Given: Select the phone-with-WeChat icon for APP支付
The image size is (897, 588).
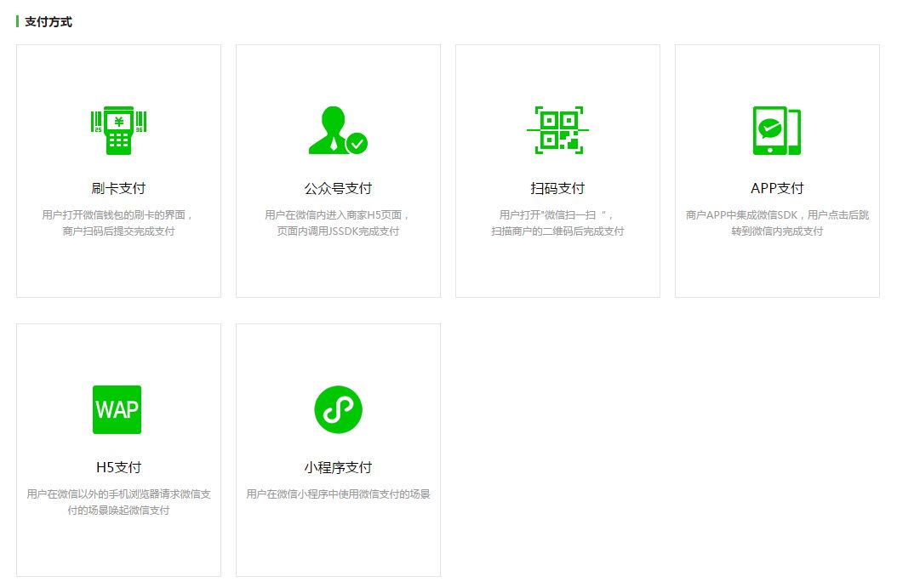Looking at the screenshot, I should [x=777, y=130].
